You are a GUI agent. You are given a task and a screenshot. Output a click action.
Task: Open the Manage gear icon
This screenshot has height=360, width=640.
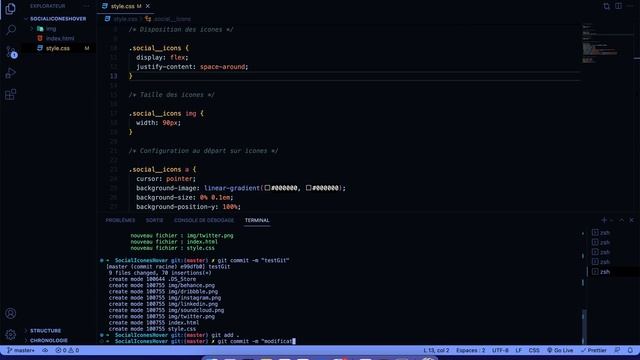click(11, 334)
